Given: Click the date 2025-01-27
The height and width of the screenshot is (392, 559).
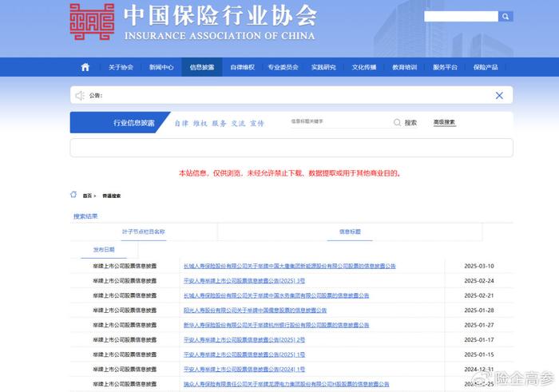Looking at the screenshot, I should click(479, 325).
